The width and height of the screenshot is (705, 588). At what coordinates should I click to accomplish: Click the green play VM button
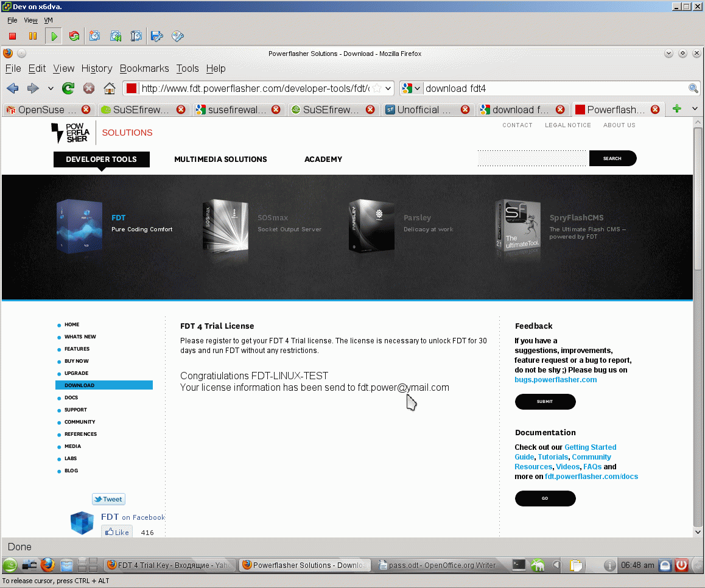(x=54, y=36)
